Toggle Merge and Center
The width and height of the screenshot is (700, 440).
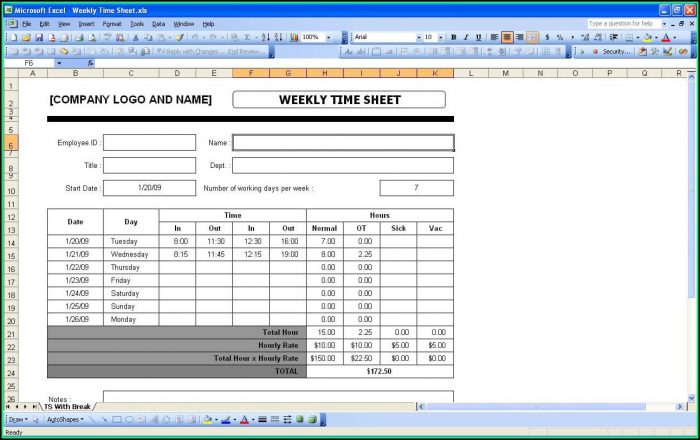click(x=532, y=37)
